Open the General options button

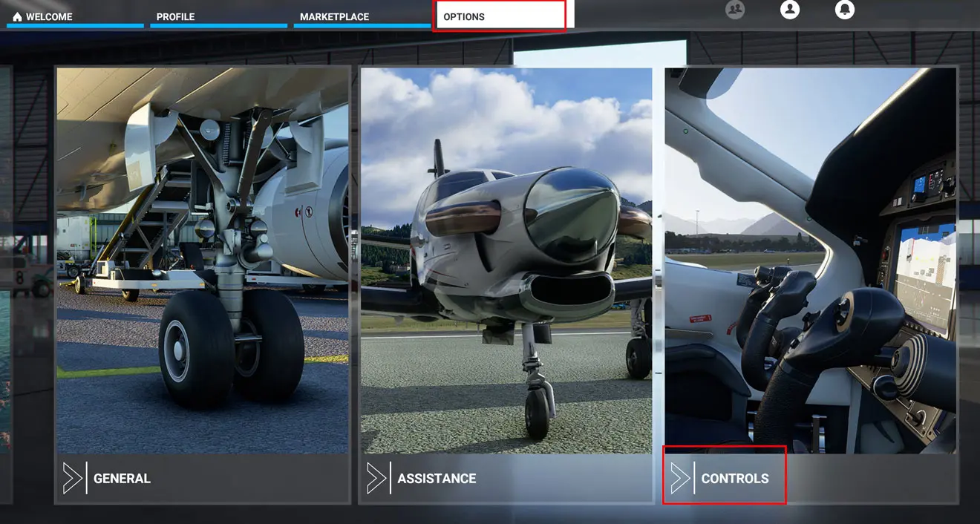click(x=203, y=479)
